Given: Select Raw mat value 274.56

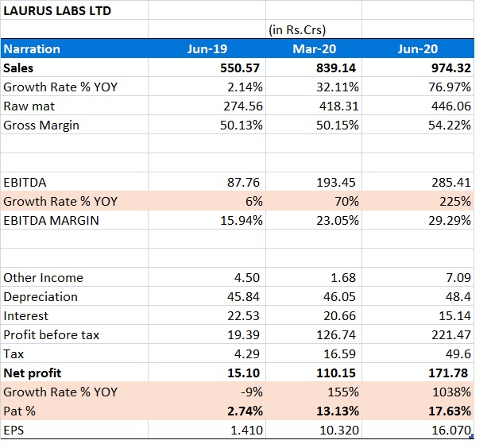Looking at the screenshot, I should coord(207,106).
